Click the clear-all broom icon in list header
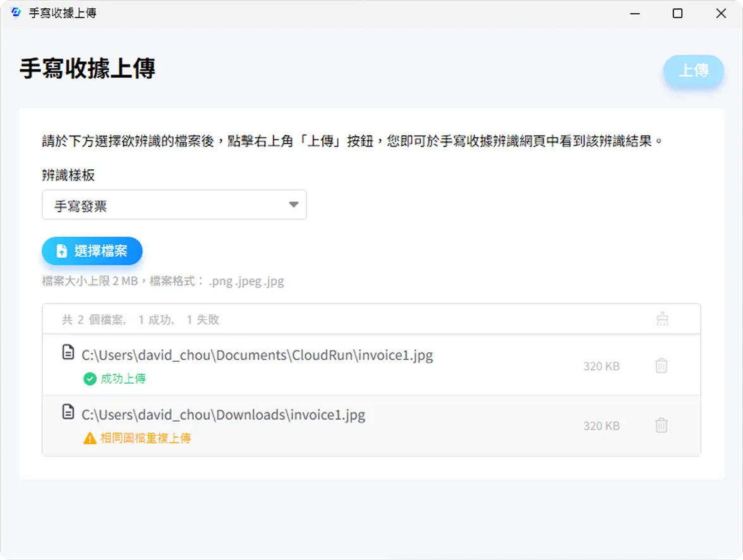 point(662,319)
